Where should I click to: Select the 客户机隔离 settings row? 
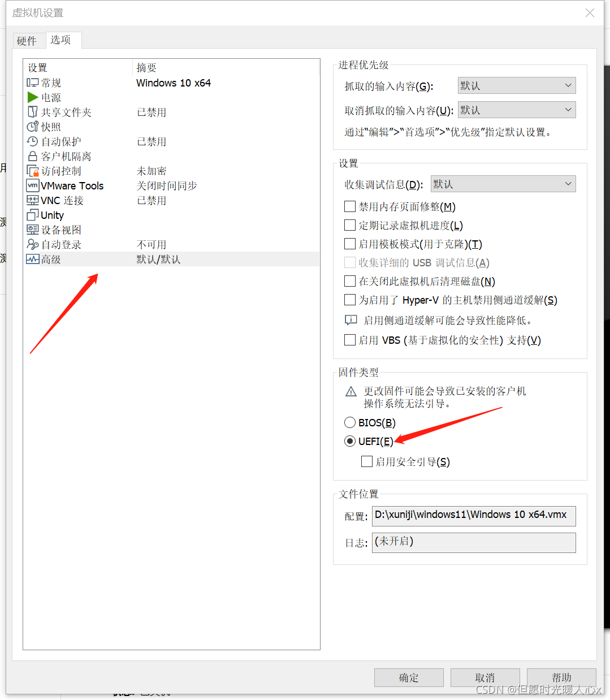click(x=172, y=156)
